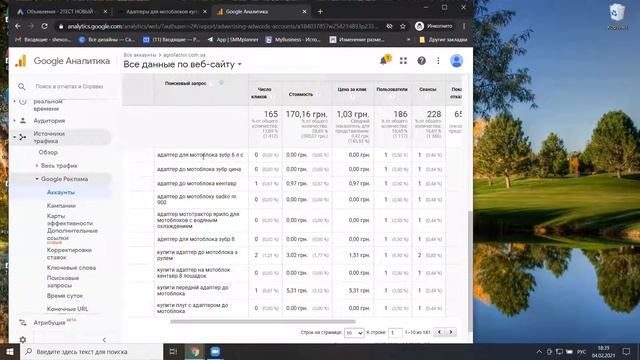Open Task View on the taskbar
The width and height of the screenshot is (640, 360).
coord(173,351)
